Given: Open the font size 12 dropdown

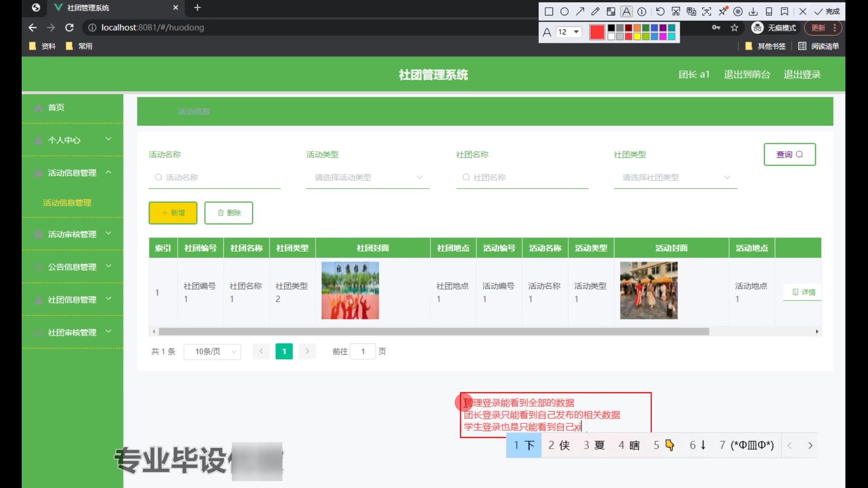Looking at the screenshot, I should [x=569, y=32].
